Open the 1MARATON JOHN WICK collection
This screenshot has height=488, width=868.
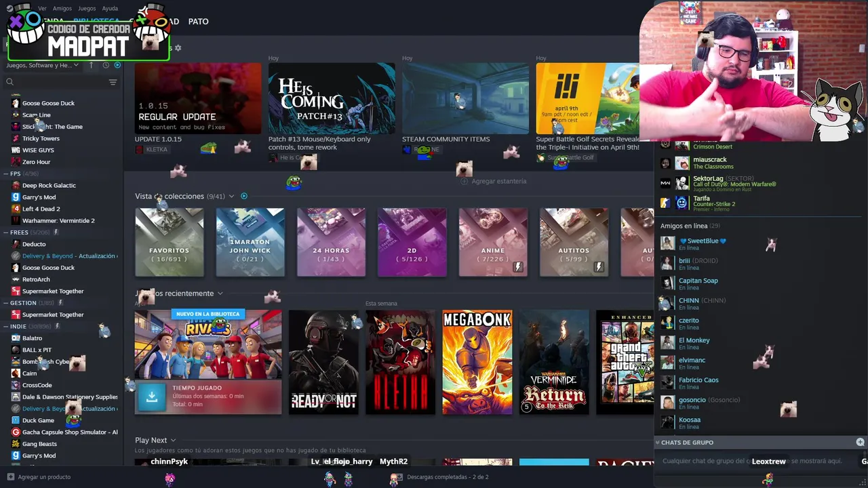250,243
